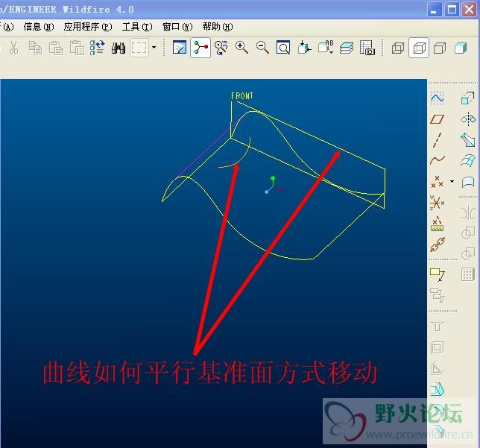
Task: Activate the Orient Mode icon
Action: tap(221, 48)
